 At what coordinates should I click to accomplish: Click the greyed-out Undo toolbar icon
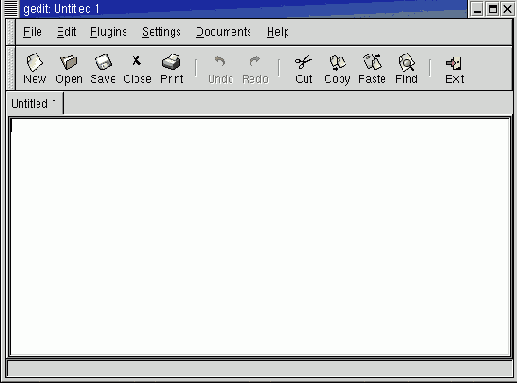[x=220, y=69]
